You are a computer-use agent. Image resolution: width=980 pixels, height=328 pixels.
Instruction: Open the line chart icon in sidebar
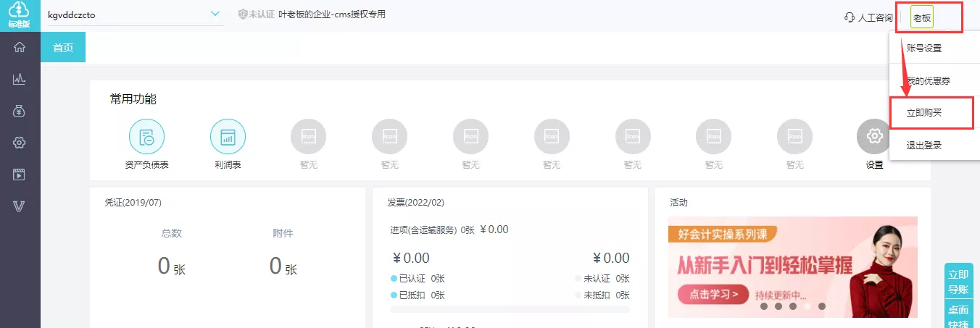[20, 79]
